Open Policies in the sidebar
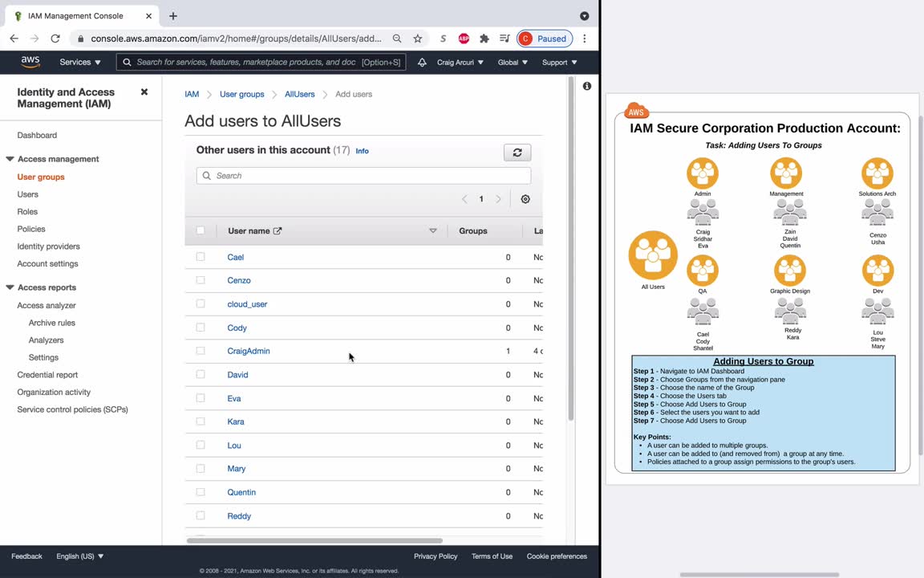Viewport: 924px width, 578px height. point(31,229)
